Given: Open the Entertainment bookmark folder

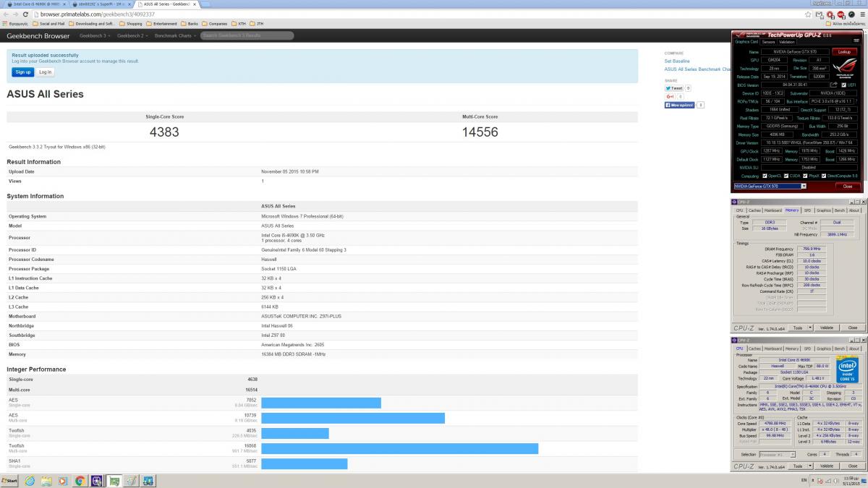Looking at the screenshot, I should 161,24.
